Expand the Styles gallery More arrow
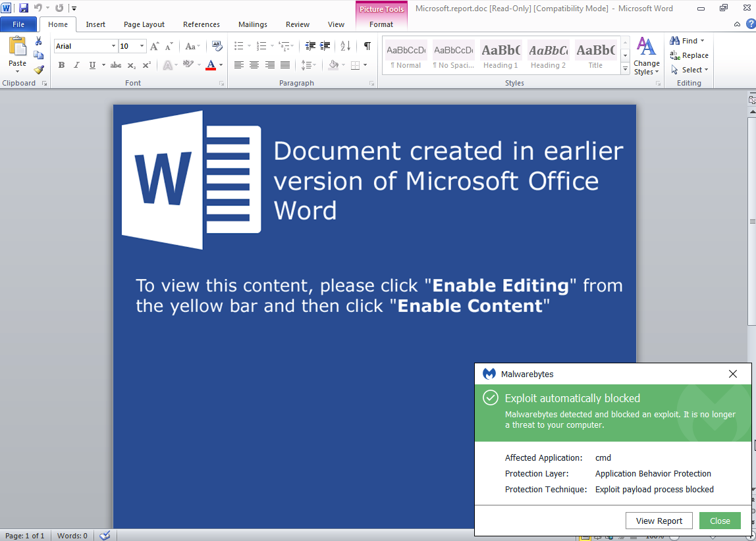Viewport: 756px width, 541px height. 625,69
